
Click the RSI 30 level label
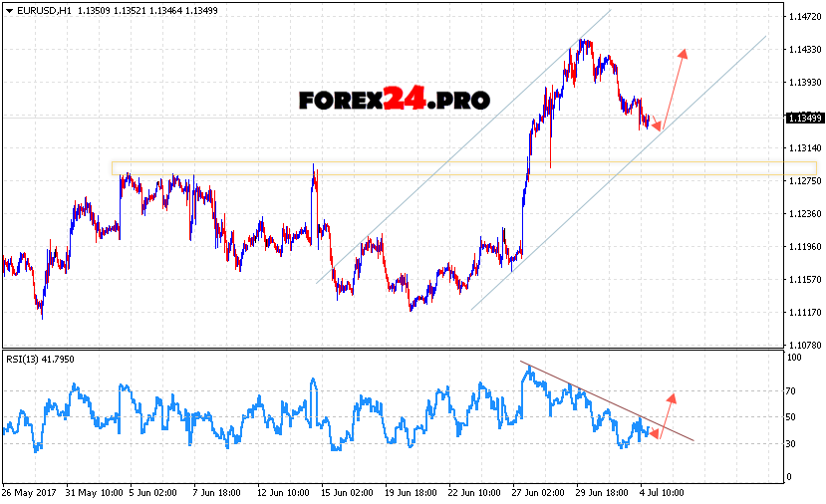[792, 443]
